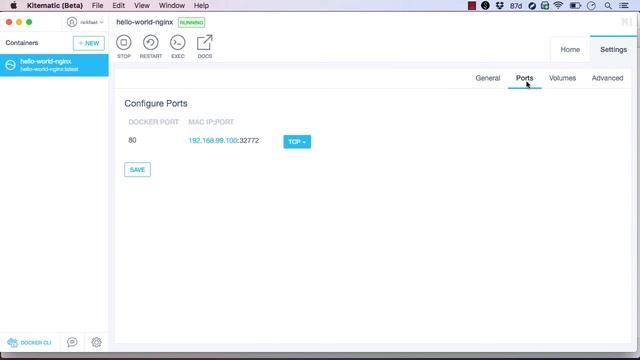This screenshot has height=360, width=640.
Task: Open the Notification Center icon
Action: 624,6
